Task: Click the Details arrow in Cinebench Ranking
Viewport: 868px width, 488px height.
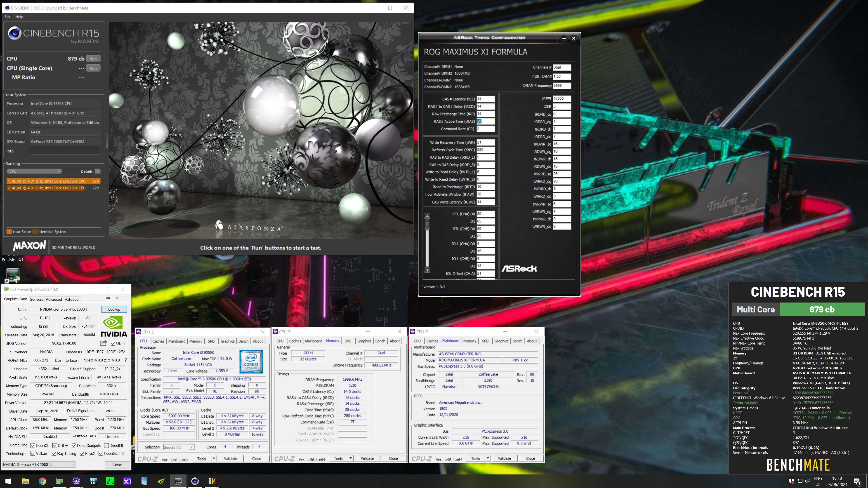Action: (97, 171)
